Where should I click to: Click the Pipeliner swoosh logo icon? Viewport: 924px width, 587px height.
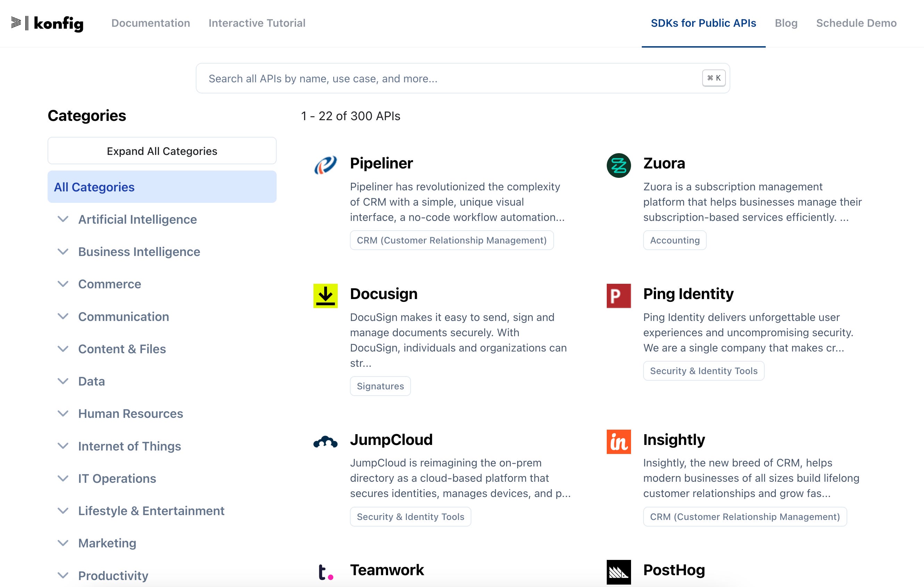[325, 165]
